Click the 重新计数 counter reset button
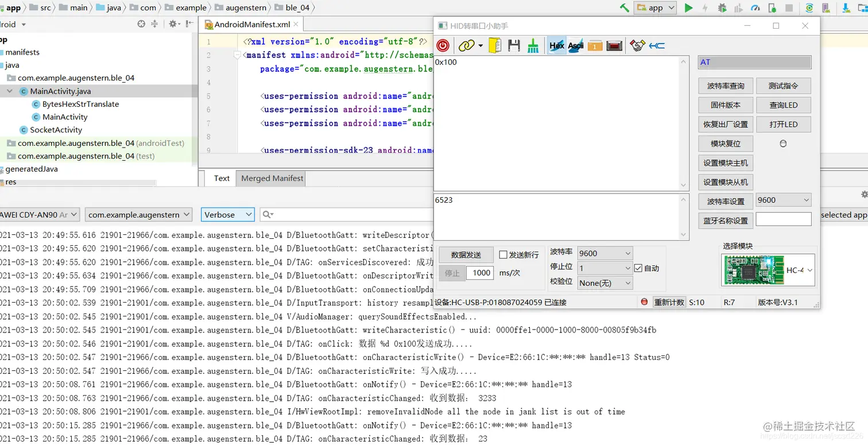Screen dimensions: 868x445 [669, 302]
